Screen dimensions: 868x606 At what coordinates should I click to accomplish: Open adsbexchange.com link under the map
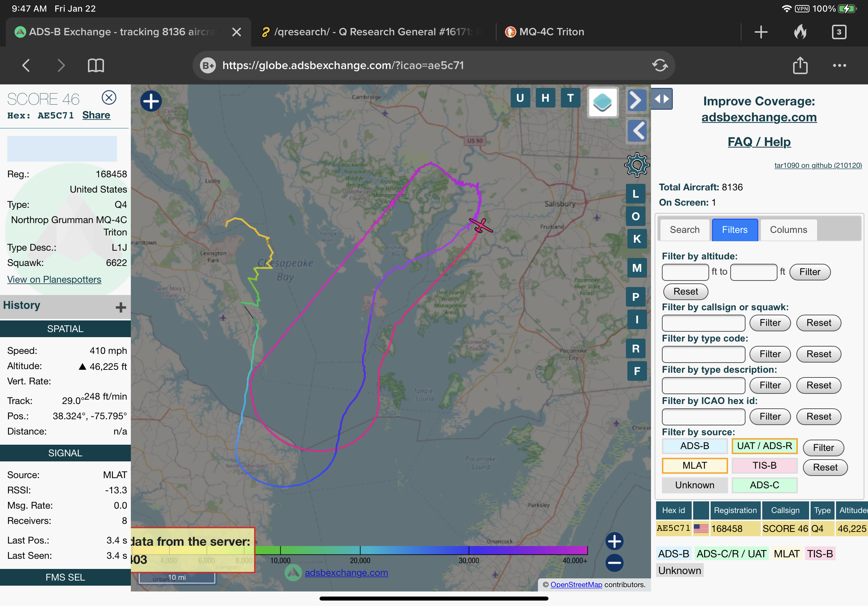pyautogui.click(x=346, y=573)
